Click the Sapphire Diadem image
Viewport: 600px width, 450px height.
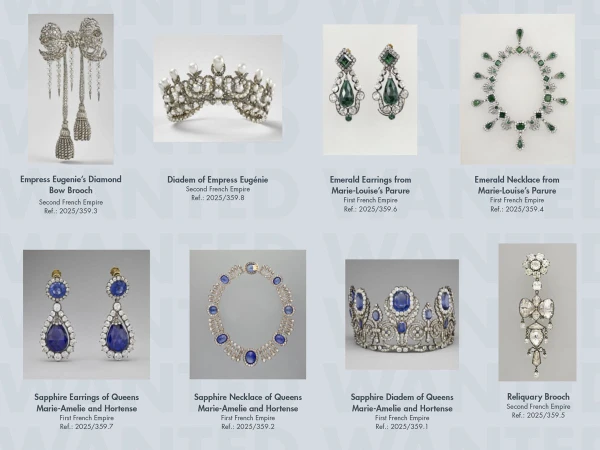click(402, 314)
